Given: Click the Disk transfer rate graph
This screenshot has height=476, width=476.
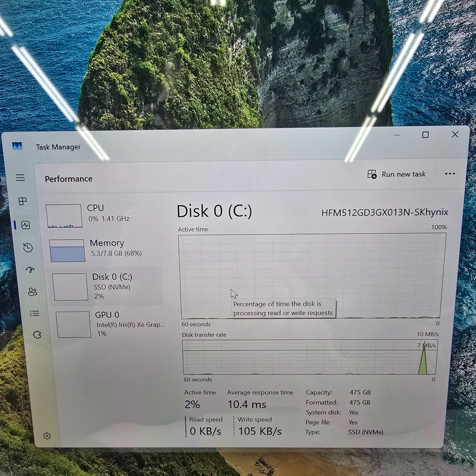Looking at the screenshot, I should click(x=309, y=357).
